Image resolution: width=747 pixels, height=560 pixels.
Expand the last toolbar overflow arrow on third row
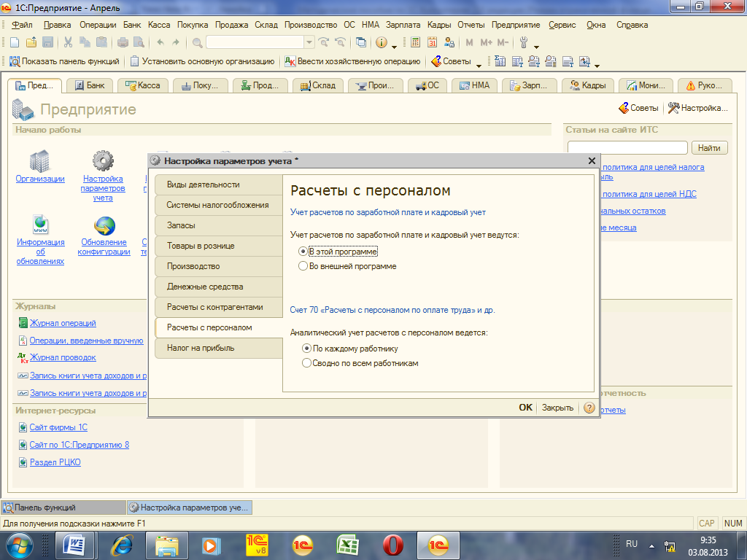[597, 64]
